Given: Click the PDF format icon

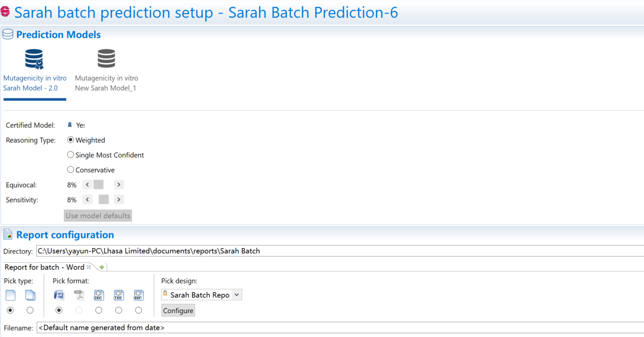Looking at the screenshot, I should [79, 295].
